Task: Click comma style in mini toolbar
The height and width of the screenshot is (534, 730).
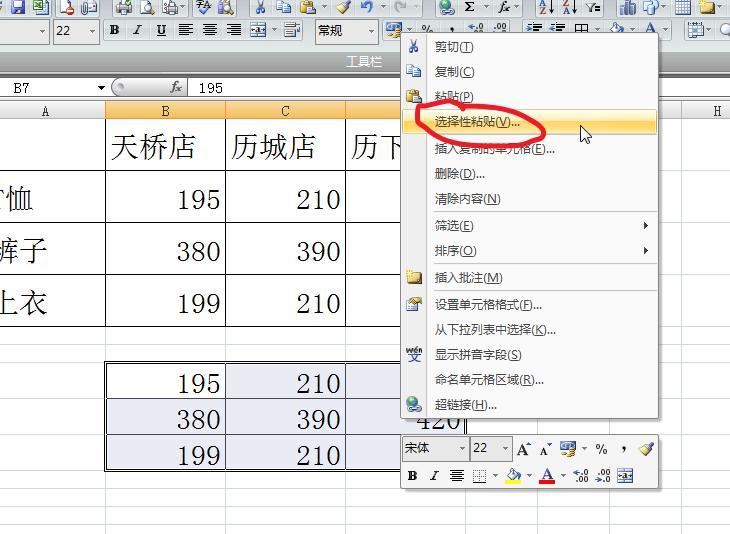Action: coord(623,449)
